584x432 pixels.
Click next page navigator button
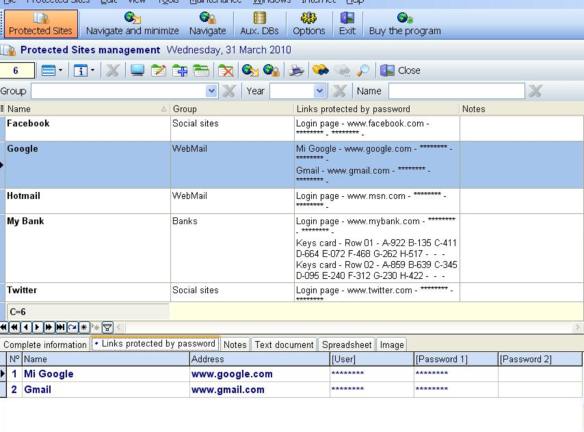point(48,327)
